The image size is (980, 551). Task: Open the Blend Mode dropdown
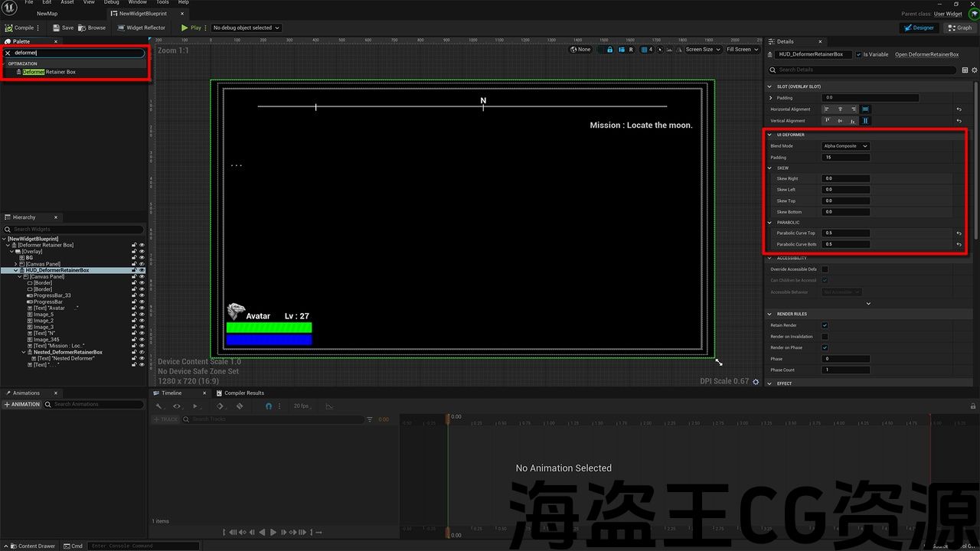(x=845, y=146)
